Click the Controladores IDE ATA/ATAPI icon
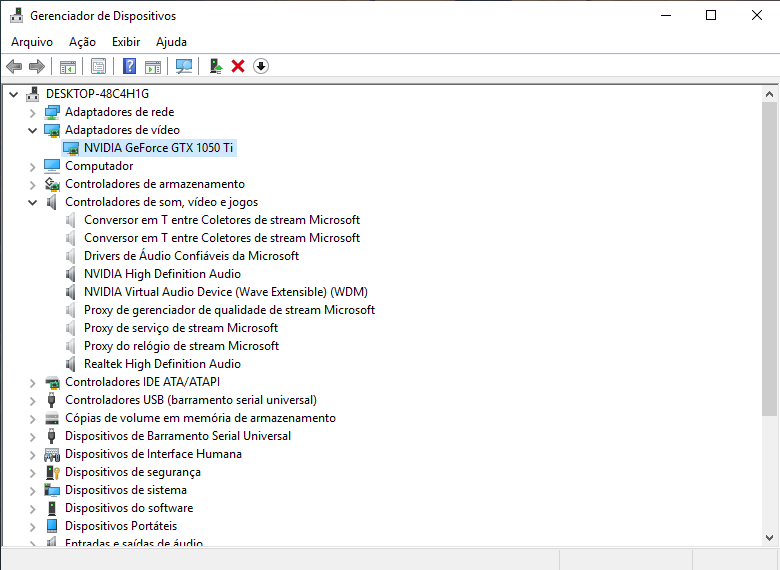The image size is (780, 570). coord(52,382)
